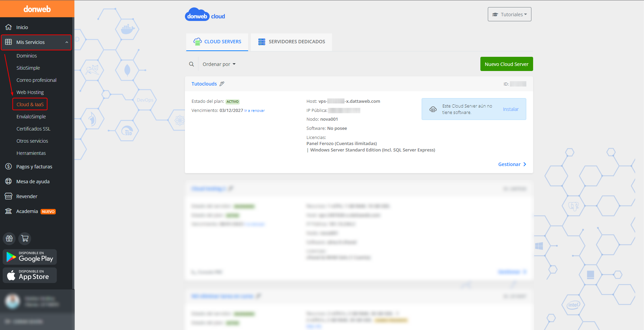Open Web Hosting section
Screen dimensions: 644x330
click(x=30, y=92)
